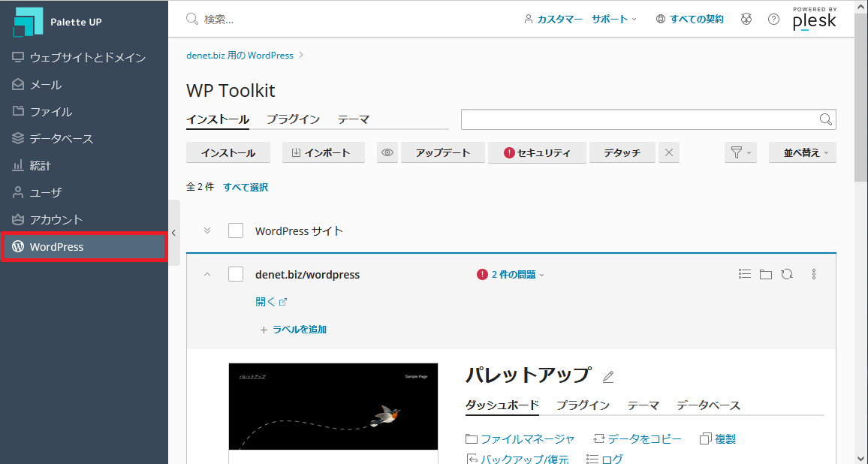
Task: Click the site preview thumbnail
Action: (x=333, y=406)
